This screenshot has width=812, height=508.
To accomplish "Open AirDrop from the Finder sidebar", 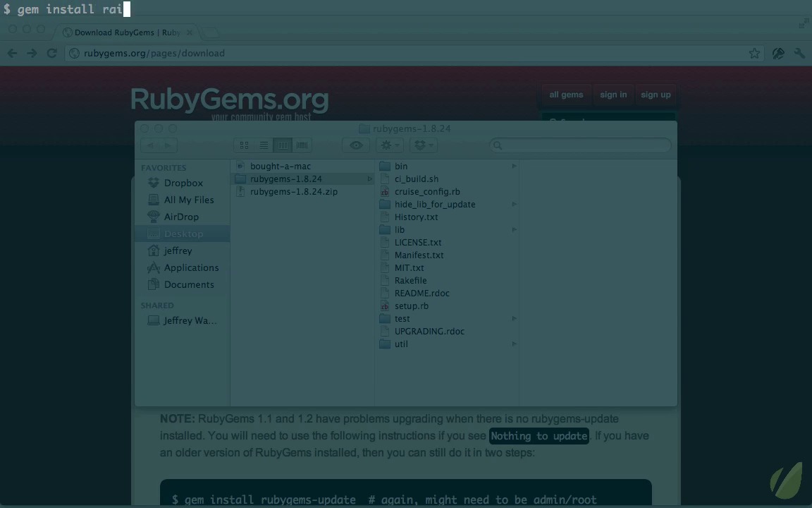I will click(183, 217).
